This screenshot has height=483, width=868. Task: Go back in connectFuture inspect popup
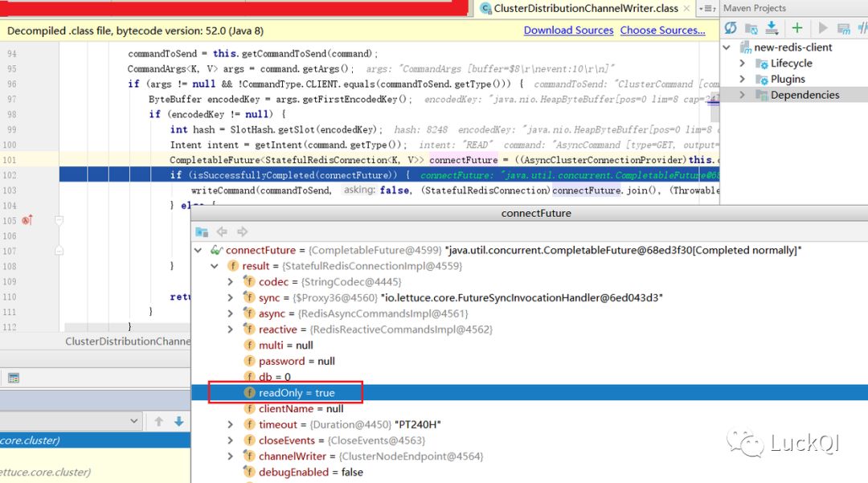click(x=222, y=231)
